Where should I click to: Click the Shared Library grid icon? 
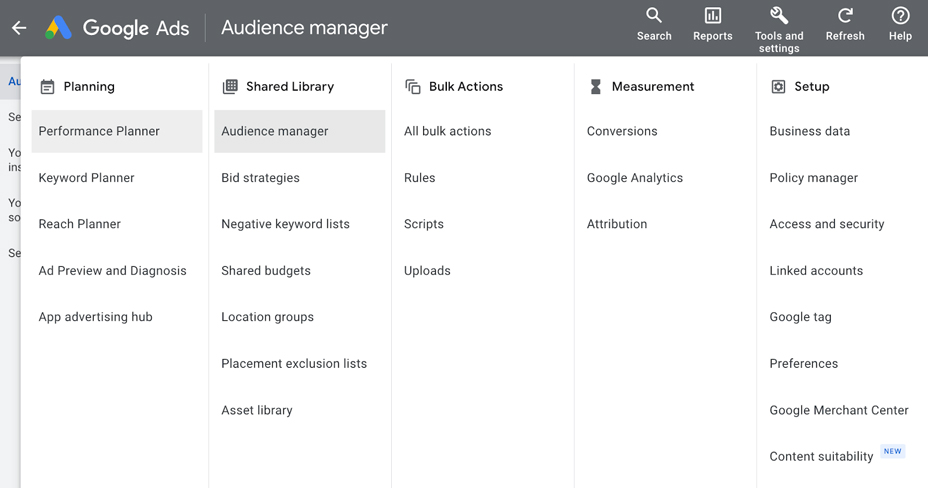point(230,86)
